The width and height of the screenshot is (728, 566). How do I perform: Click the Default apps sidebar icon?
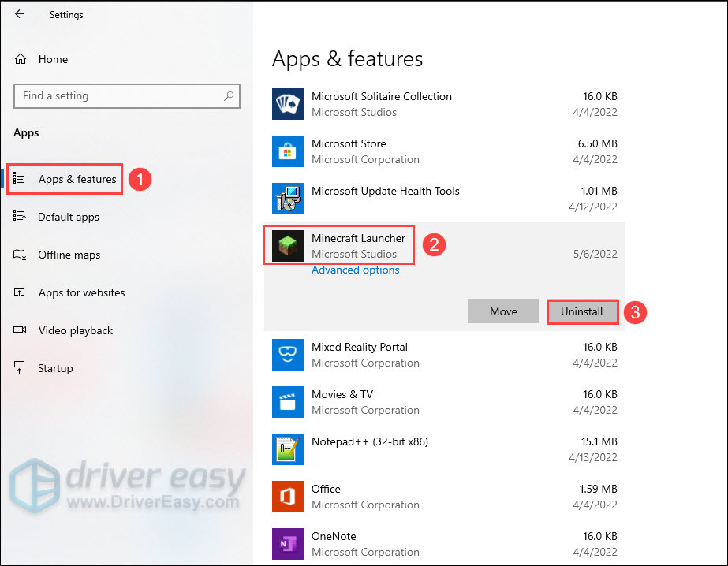(x=20, y=216)
